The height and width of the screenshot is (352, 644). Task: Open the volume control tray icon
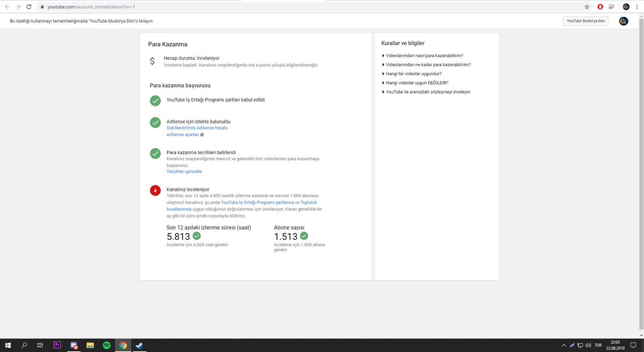[x=588, y=345]
